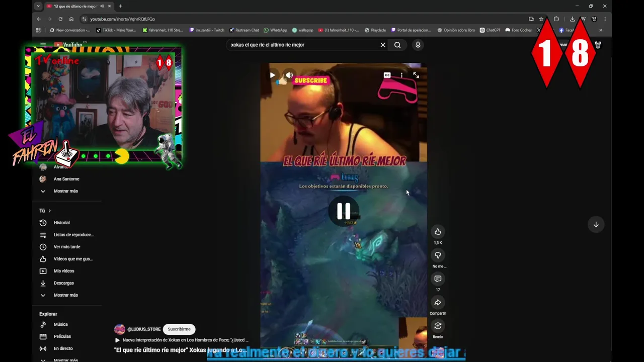Open 'Listas de reproducc...' in sidebar
The image size is (644, 362).
pyautogui.click(x=73, y=235)
